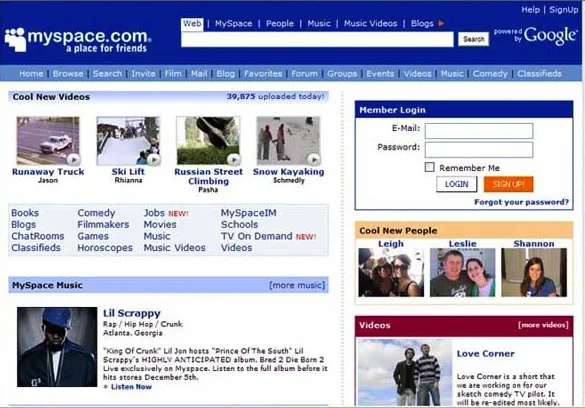Toggle the Remember Me checkbox
585x408 pixels.
coord(429,167)
